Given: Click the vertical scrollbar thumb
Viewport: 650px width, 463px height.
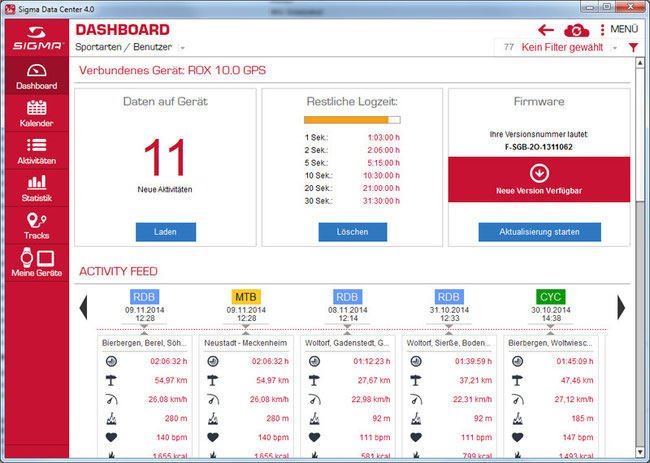Looking at the screenshot, I should pos(640,137).
